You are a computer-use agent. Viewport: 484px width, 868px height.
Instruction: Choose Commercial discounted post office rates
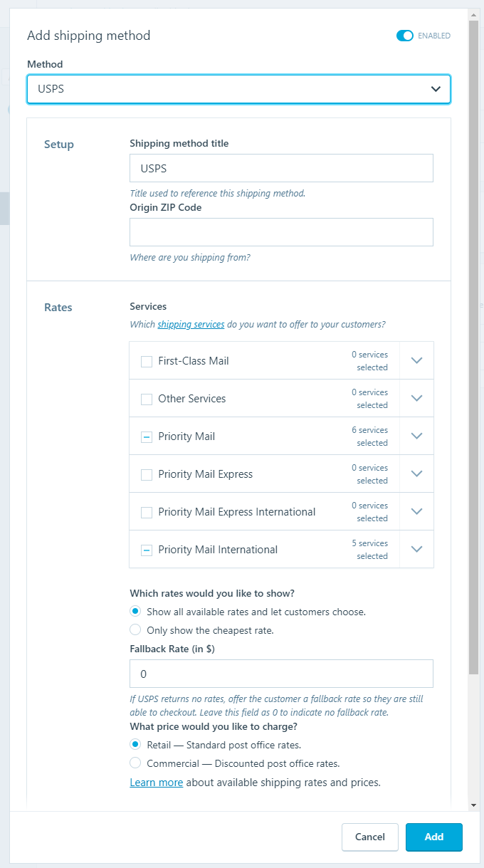135,763
